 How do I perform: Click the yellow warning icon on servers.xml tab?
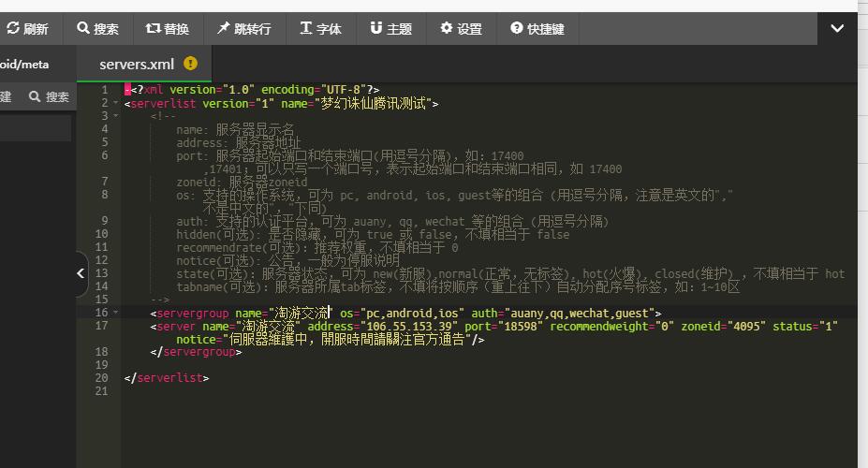pyautogui.click(x=191, y=64)
